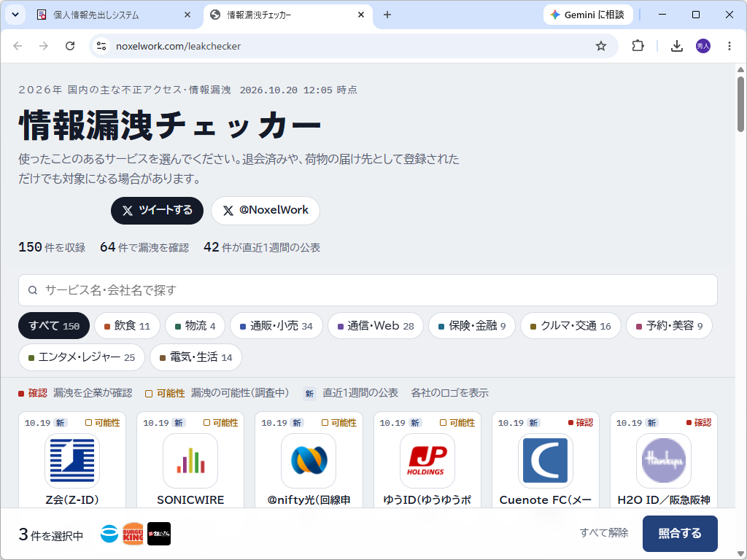Filter by 飲食 11 category
The image size is (747, 560).
127,326
